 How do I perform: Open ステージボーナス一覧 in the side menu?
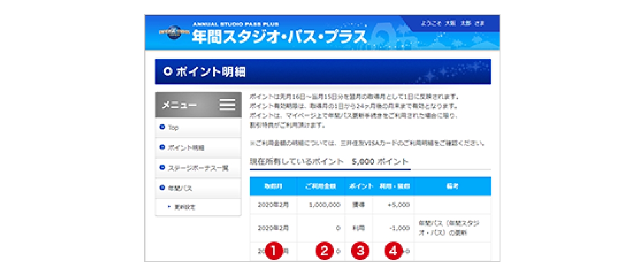tap(198, 167)
